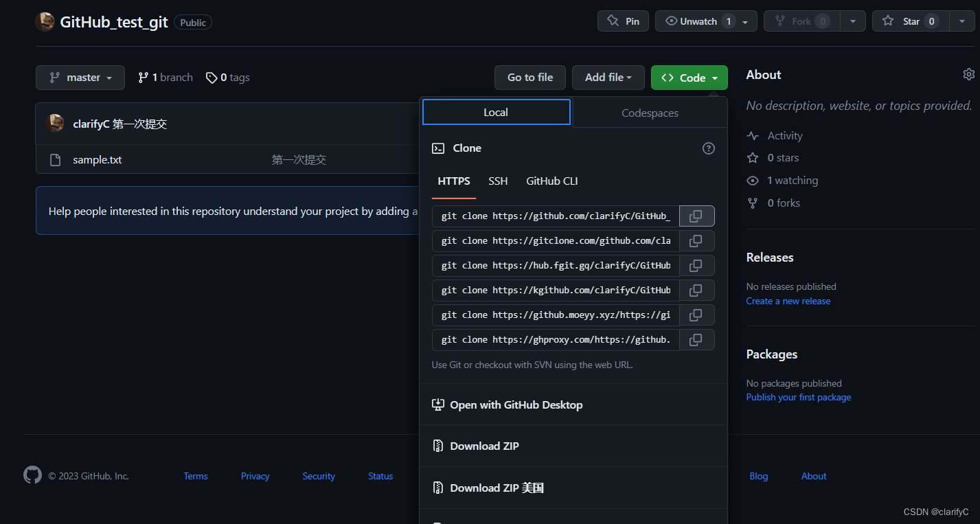Screen dimensions: 980x524
Task: Click the sample.txt file icon
Action: (x=56, y=160)
